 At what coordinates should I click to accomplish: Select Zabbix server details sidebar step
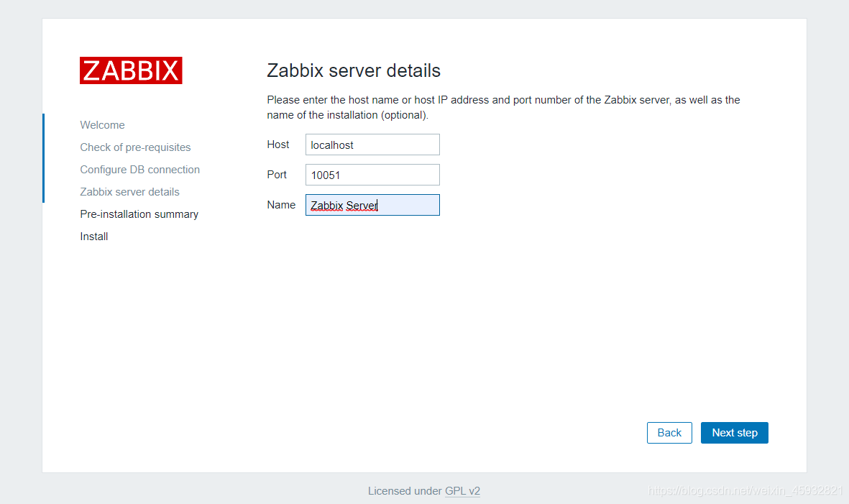(129, 192)
